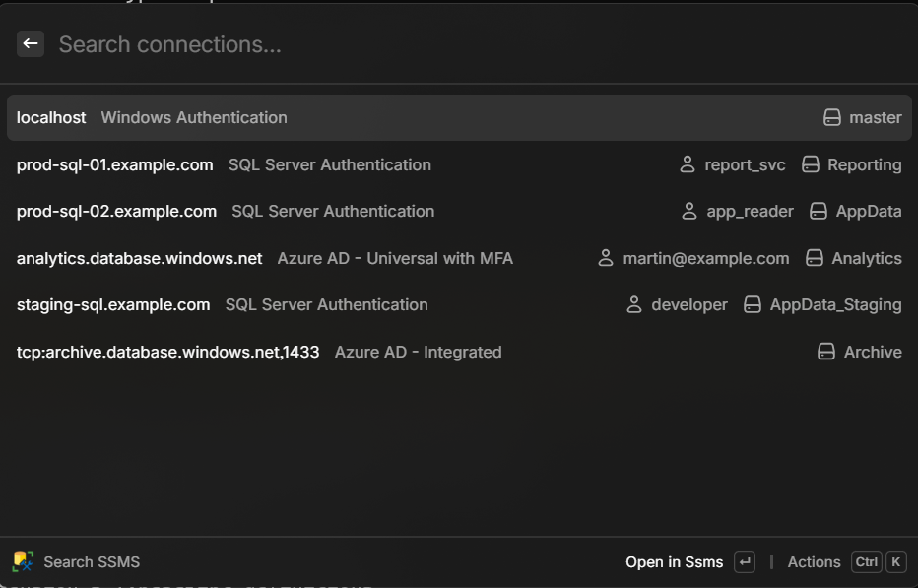The image size is (918, 588).
Task: Open the Actions menu
Action: [x=814, y=562]
